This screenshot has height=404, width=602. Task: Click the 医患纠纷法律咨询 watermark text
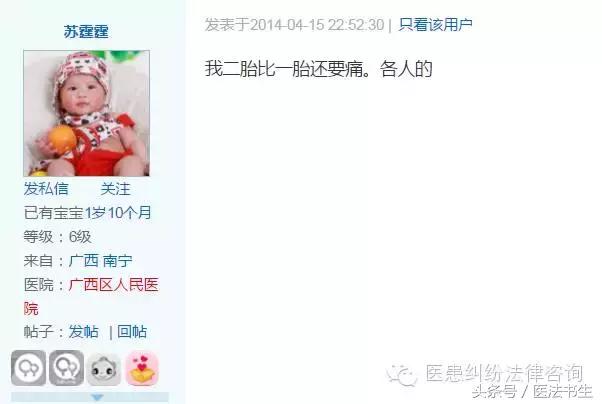504,373
